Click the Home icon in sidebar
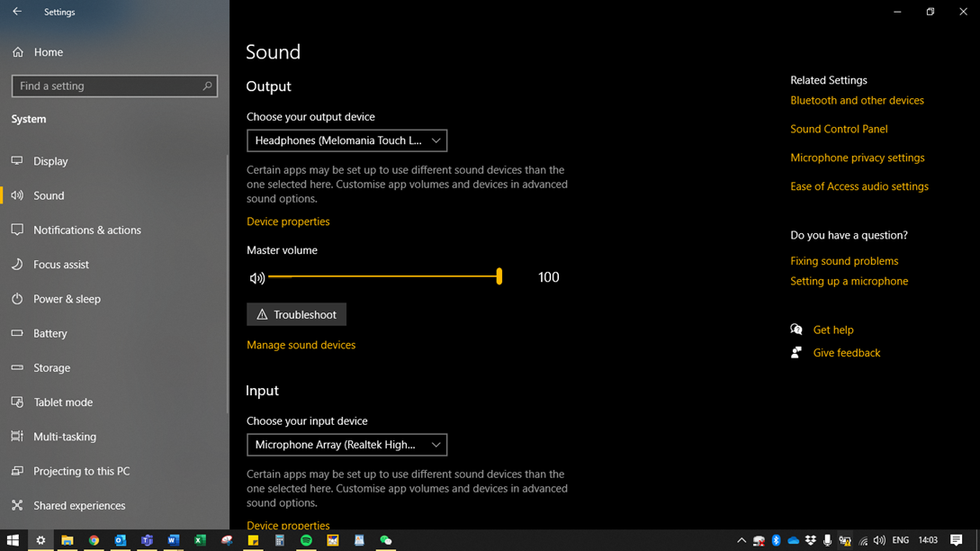 pyautogui.click(x=18, y=52)
